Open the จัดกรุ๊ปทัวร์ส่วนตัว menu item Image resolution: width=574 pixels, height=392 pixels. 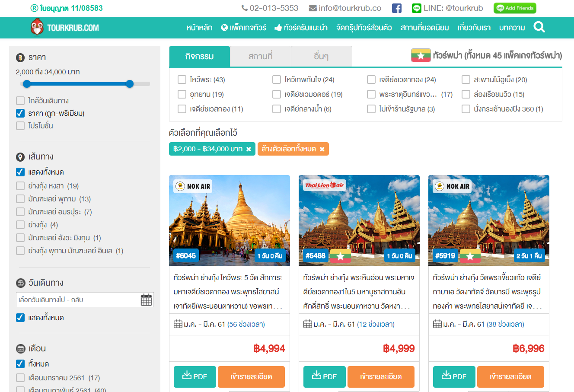pyautogui.click(x=364, y=28)
